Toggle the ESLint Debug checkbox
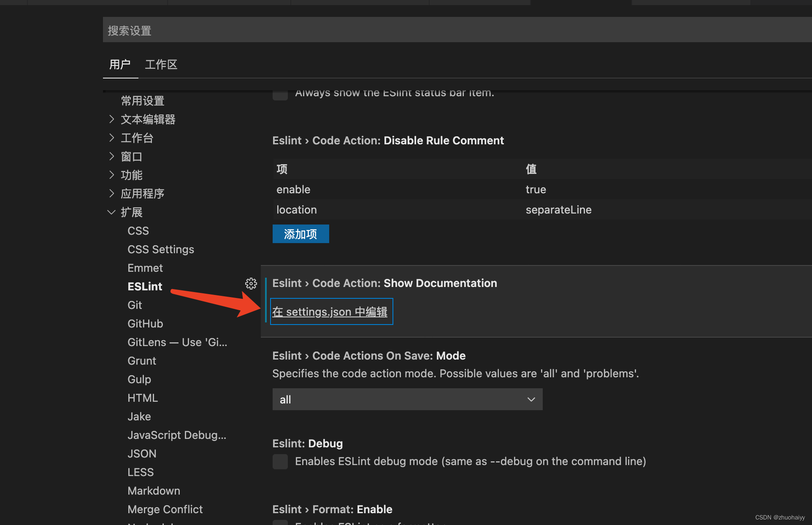Image resolution: width=812 pixels, height=525 pixels. (x=280, y=462)
